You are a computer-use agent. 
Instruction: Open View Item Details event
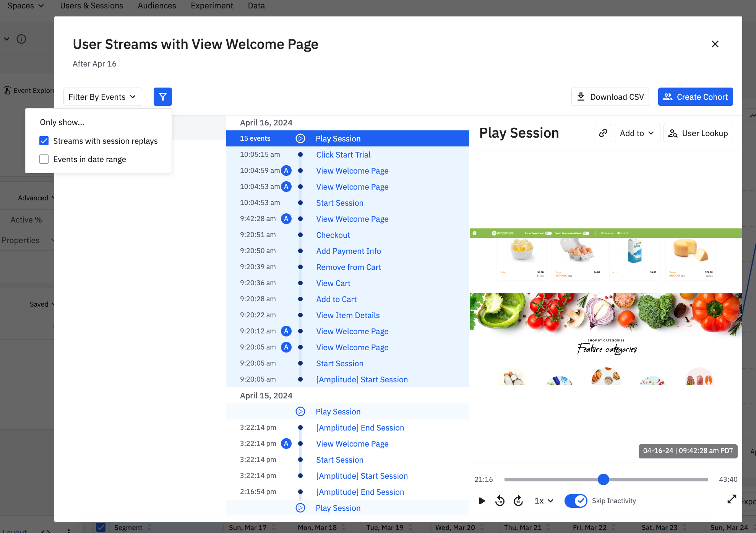tap(348, 315)
